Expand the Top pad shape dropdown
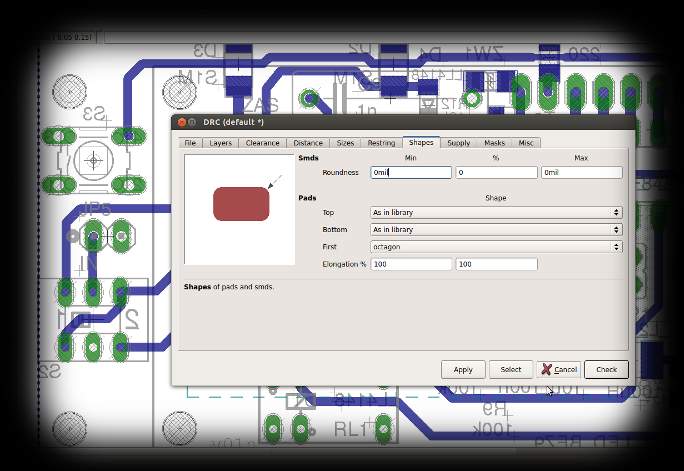This screenshot has width=684, height=471. pos(495,212)
